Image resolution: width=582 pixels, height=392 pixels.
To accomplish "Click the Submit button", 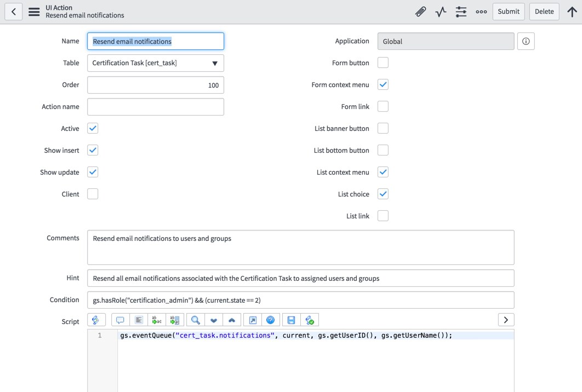I will 509,11.
